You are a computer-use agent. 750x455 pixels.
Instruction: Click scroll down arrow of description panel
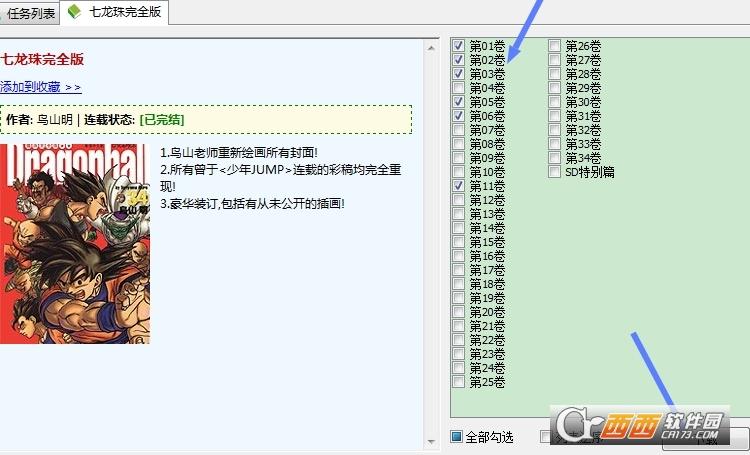(431, 442)
